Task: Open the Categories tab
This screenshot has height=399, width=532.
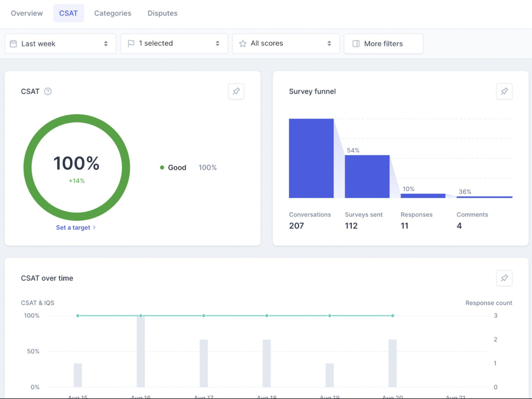Action: pyautogui.click(x=113, y=13)
